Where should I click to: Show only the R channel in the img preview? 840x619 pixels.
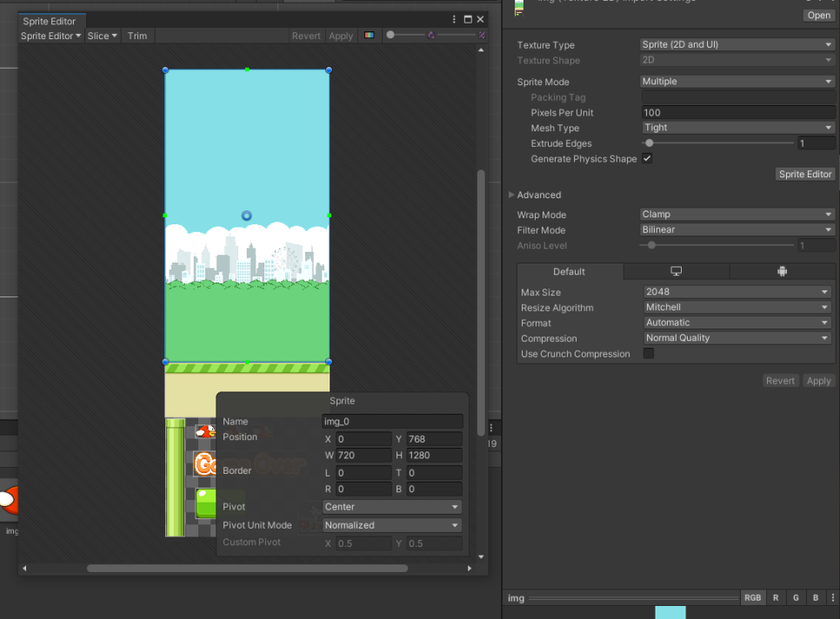click(776, 597)
